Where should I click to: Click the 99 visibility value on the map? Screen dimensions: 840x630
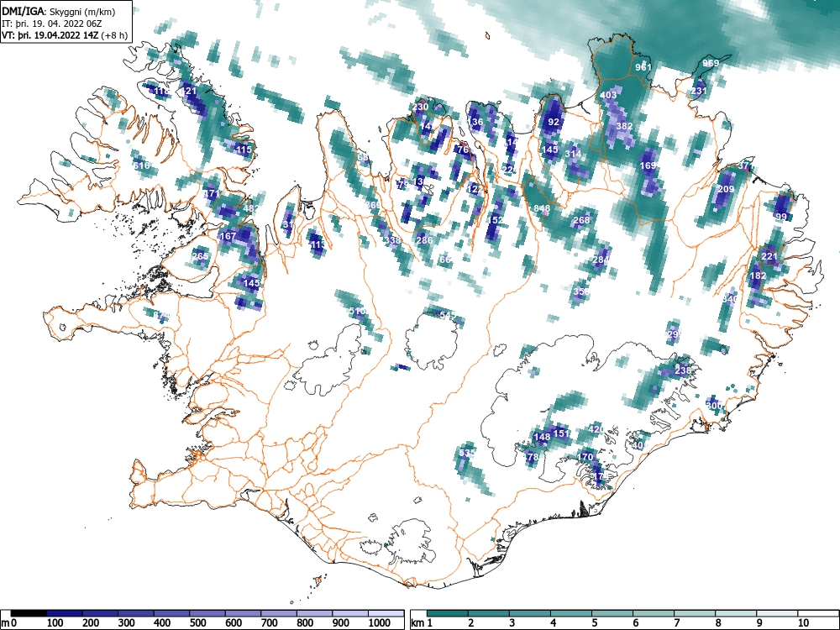point(781,217)
